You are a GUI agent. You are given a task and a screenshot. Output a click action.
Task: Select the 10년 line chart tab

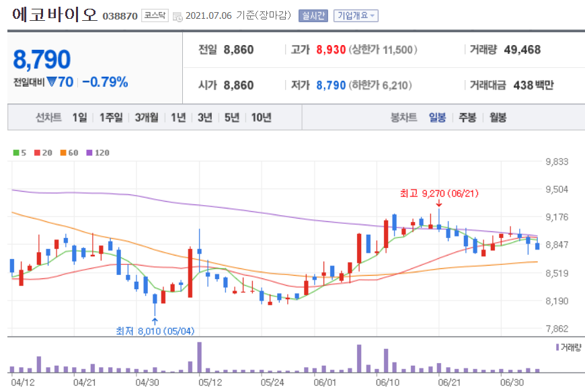(x=261, y=118)
